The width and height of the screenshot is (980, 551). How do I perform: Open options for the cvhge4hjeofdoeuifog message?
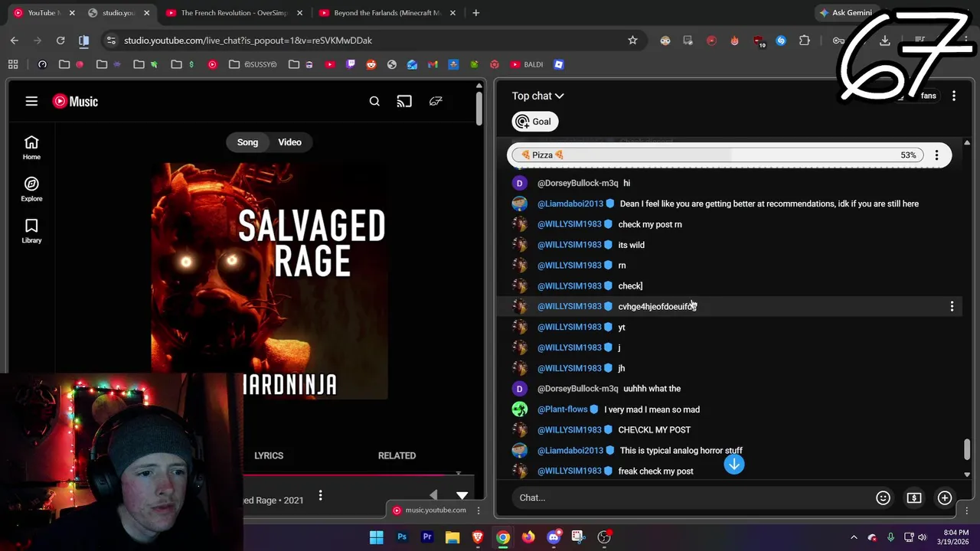[x=952, y=306]
